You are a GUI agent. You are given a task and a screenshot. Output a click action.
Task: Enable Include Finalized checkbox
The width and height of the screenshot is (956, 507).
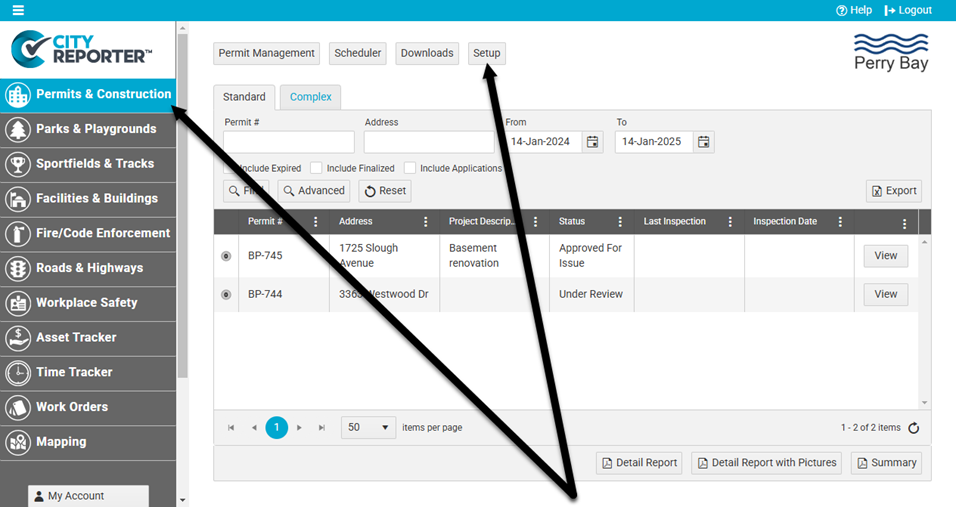click(316, 168)
